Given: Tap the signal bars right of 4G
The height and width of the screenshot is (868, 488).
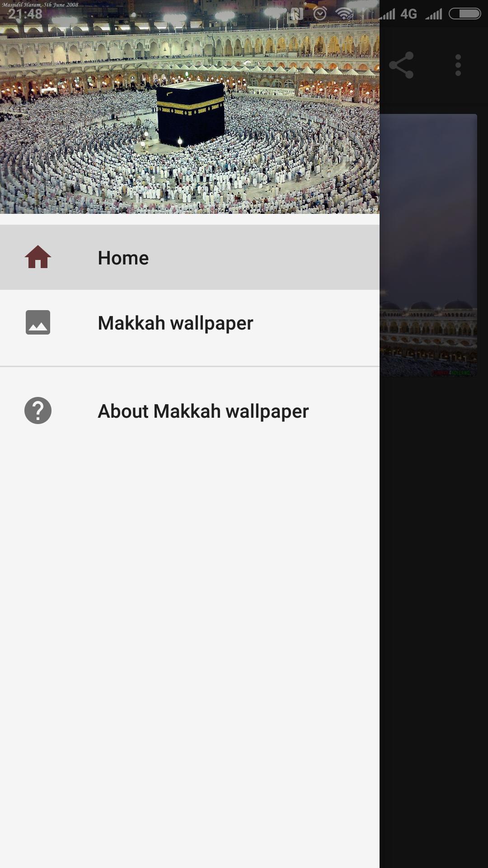Looking at the screenshot, I should coord(433,14).
